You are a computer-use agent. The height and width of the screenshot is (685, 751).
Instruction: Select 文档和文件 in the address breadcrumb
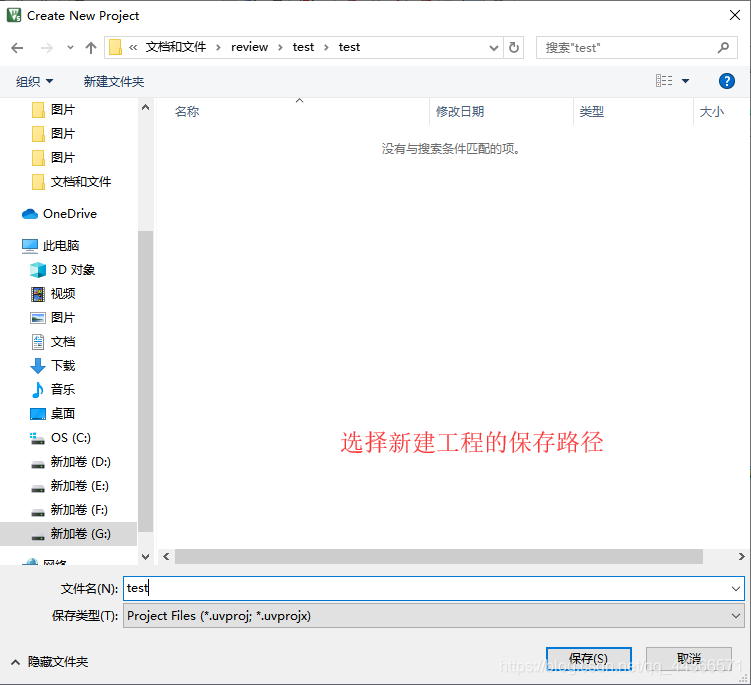coord(176,47)
